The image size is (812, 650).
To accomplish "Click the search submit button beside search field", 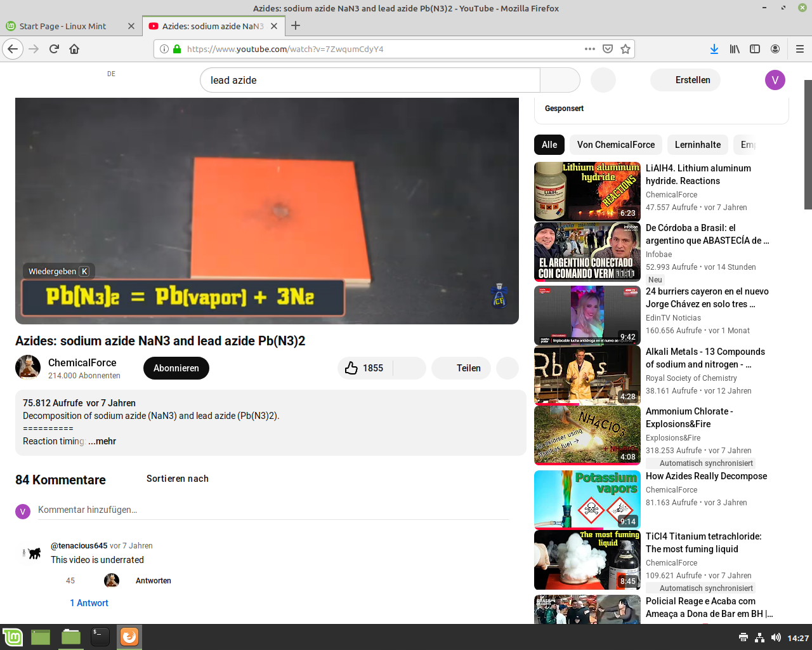I will pos(560,80).
